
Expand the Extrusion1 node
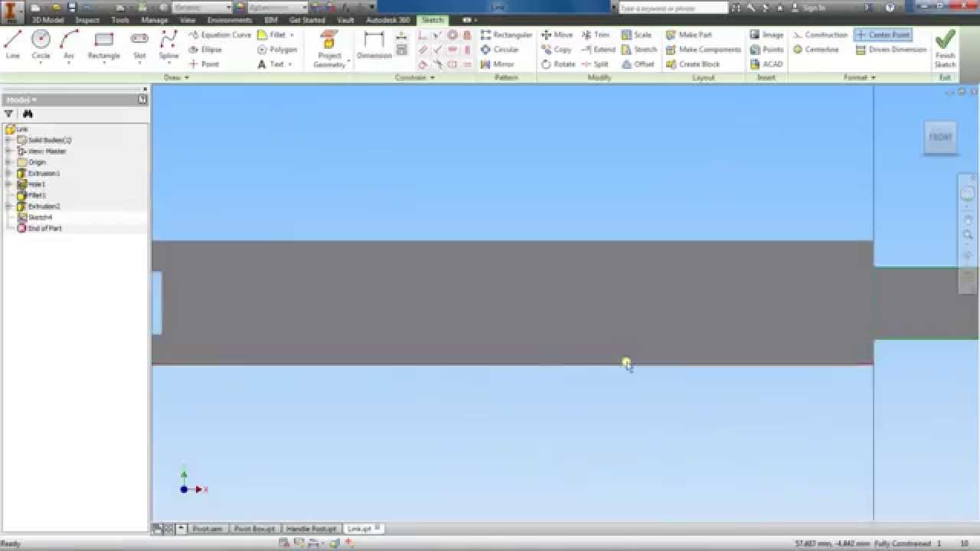(x=8, y=173)
